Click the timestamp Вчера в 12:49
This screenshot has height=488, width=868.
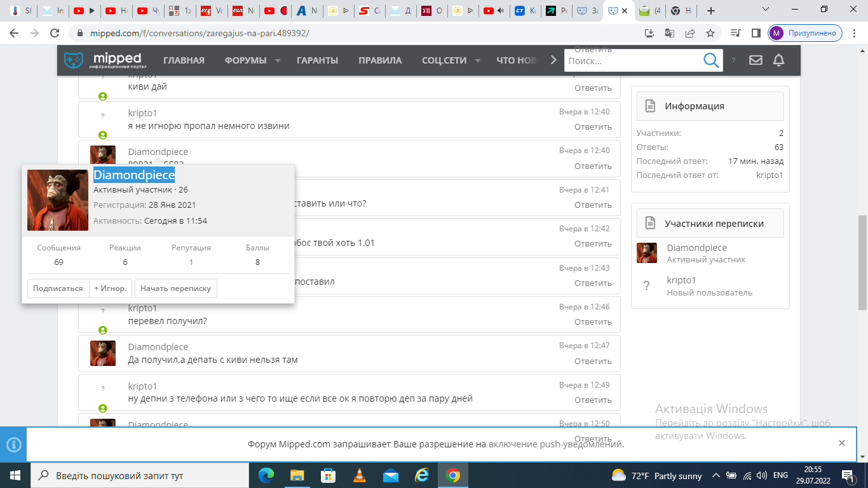tap(585, 385)
